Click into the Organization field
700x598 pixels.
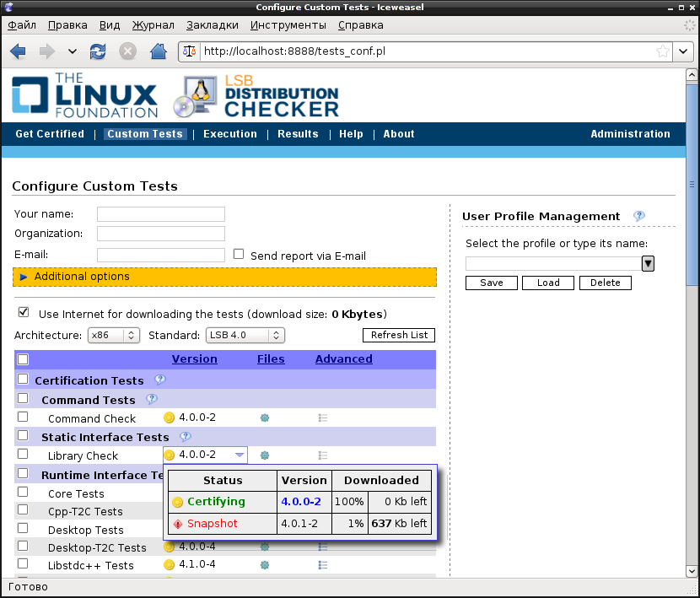161,234
